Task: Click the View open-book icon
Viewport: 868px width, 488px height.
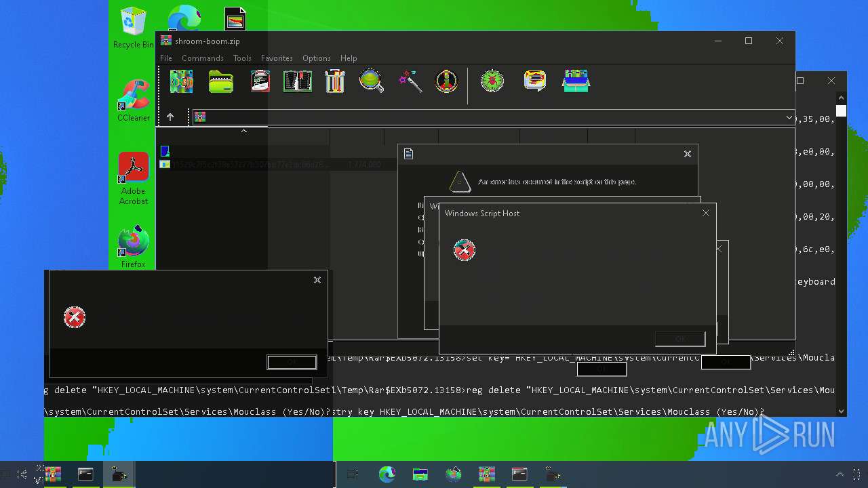Action: [298, 81]
